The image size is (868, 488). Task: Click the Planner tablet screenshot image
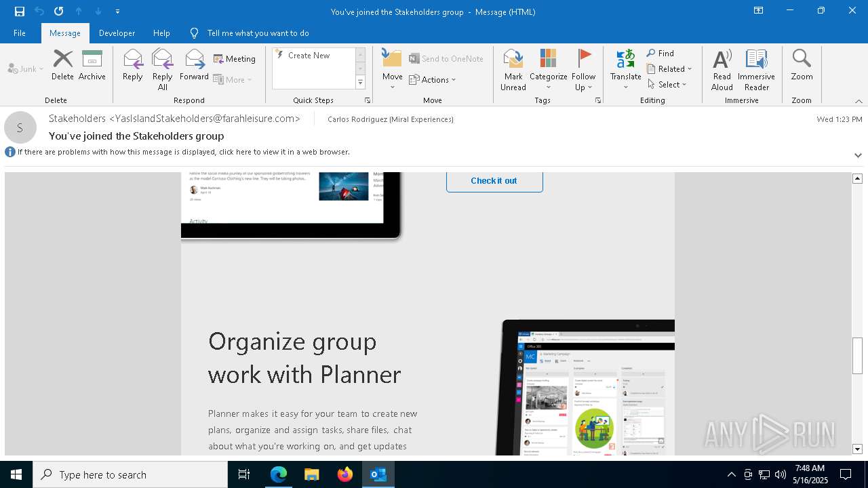point(585,387)
